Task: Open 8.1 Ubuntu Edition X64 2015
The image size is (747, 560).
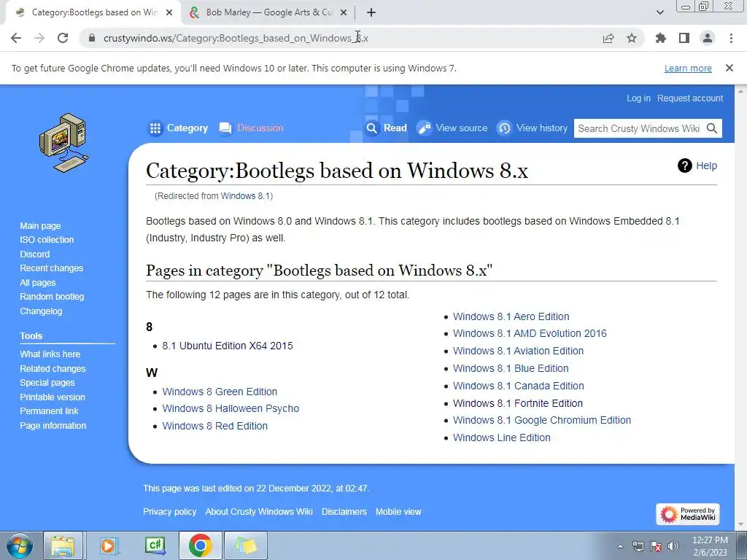Action: (x=228, y=346)
